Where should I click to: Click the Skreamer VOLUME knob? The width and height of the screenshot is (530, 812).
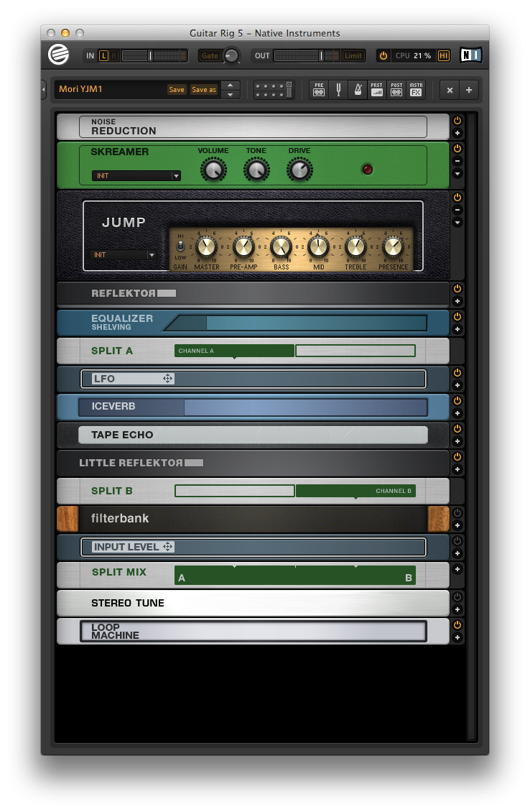[x=213, y=170]
